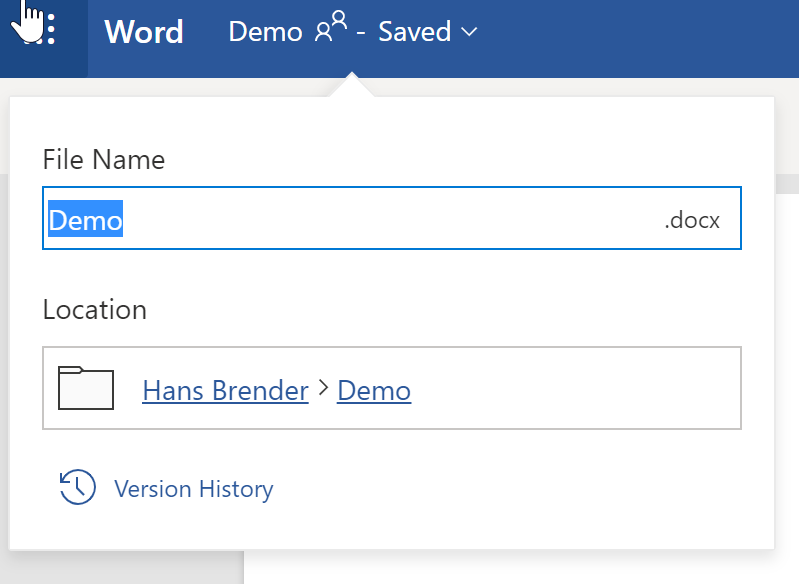Click the Saved status text

point(414,32)
